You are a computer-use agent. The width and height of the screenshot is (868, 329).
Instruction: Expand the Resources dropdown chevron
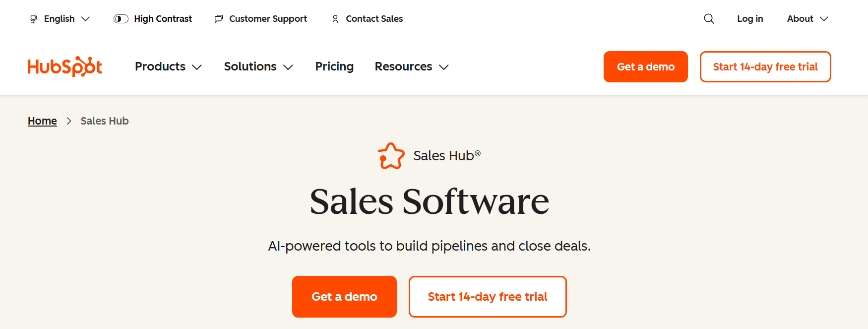coord(445,67)
